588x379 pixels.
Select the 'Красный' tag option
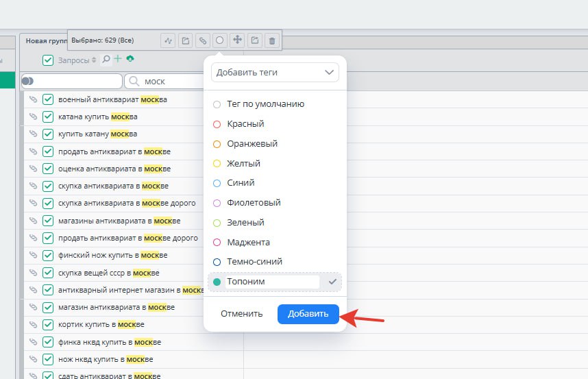(x=245, y=124)
